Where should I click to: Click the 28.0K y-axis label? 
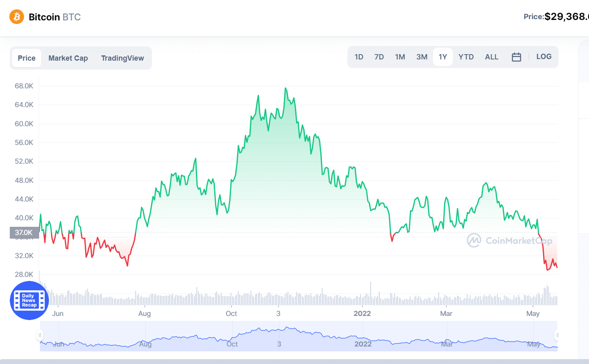pyautogui.click(x=24, y=274)
